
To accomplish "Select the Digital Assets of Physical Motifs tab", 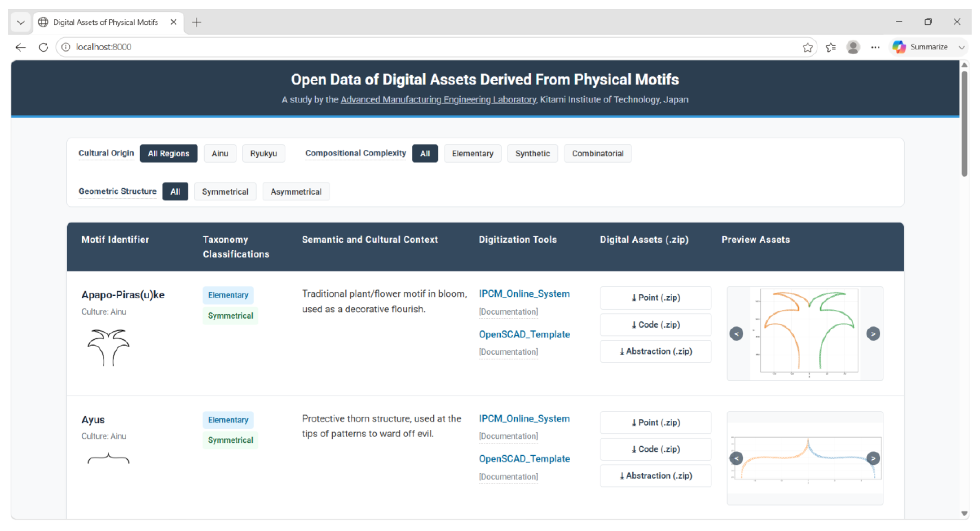I will point(108,23).
